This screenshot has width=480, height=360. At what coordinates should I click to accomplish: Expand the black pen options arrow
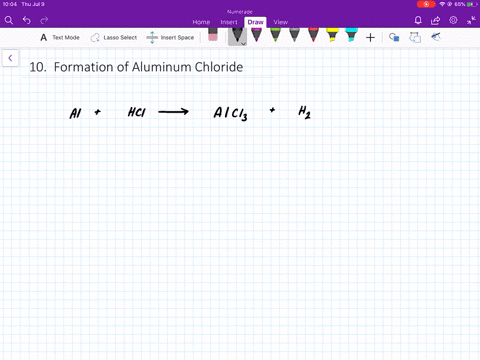244,44
